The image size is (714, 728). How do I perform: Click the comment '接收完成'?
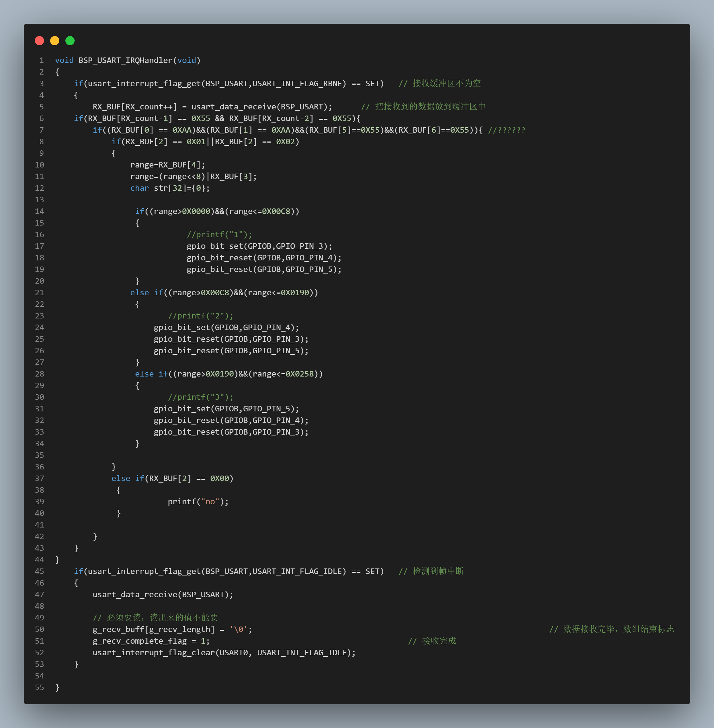pos(439,641)
